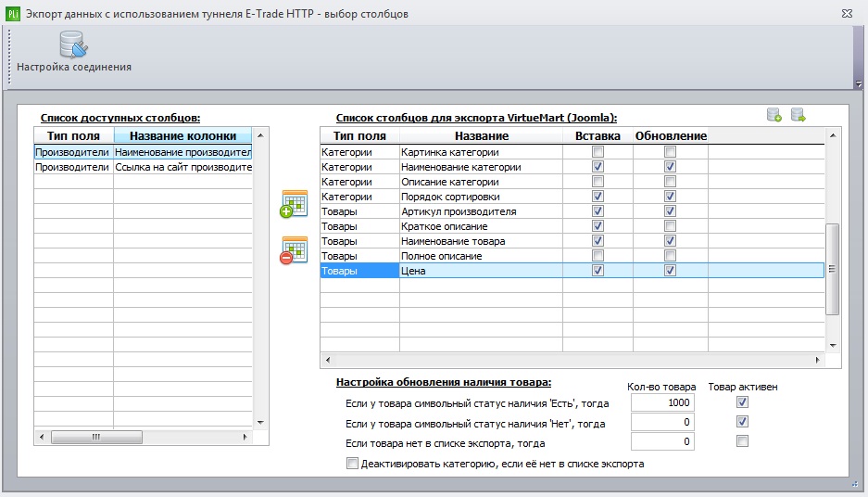The image size is (868, 497).
Task: Click vertical scrollbar thumb in export list
Action: pos(832,269)
